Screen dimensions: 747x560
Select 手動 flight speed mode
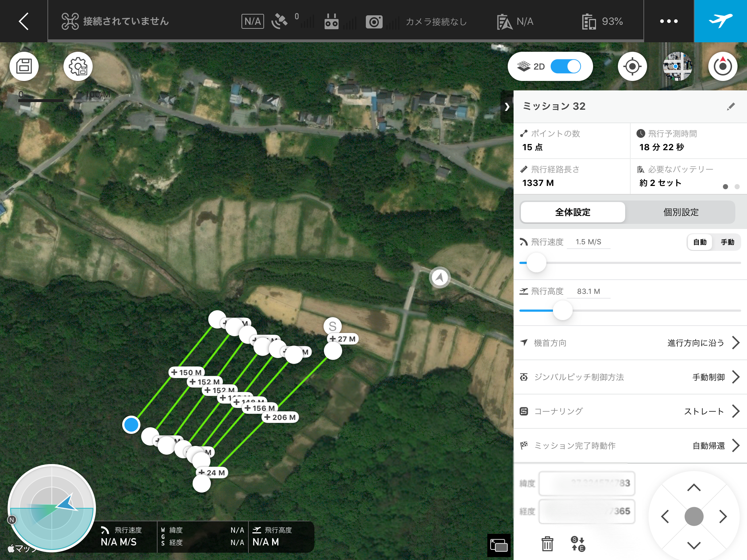tap(727, 242)
